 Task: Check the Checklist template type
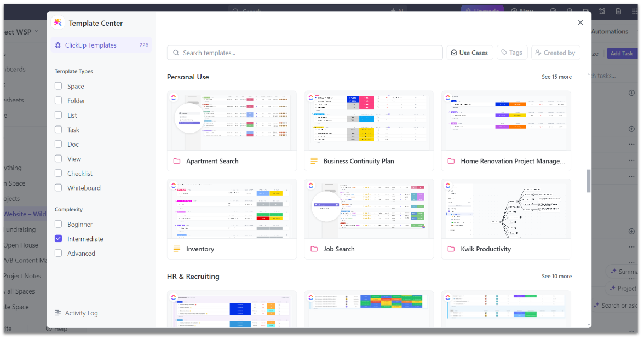(x=58, y=173)
